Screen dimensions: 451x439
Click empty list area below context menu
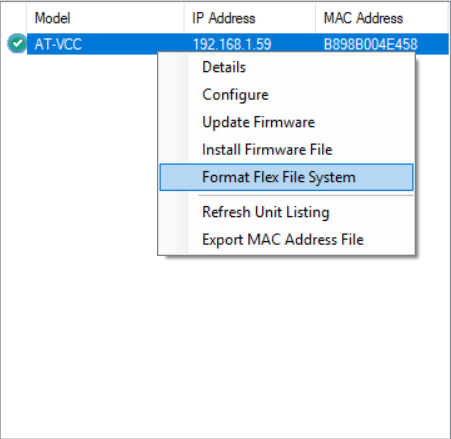(225, 347)
